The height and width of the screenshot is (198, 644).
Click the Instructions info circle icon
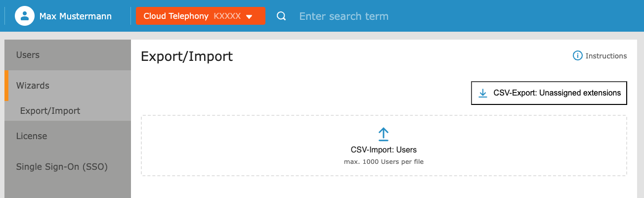coord(577,55)
